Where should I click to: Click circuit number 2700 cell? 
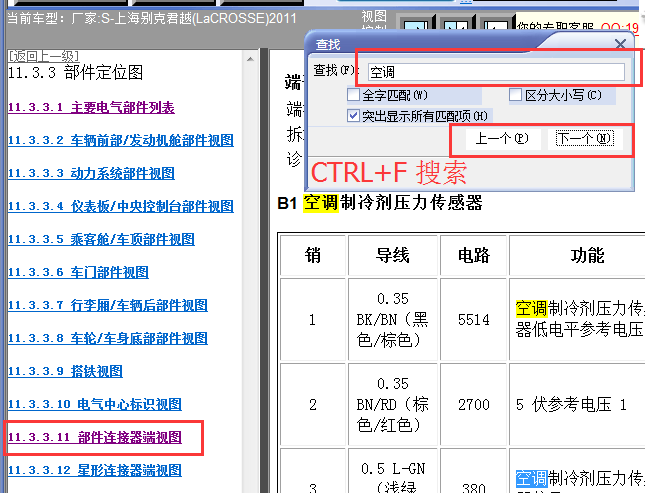coord(473,405)
